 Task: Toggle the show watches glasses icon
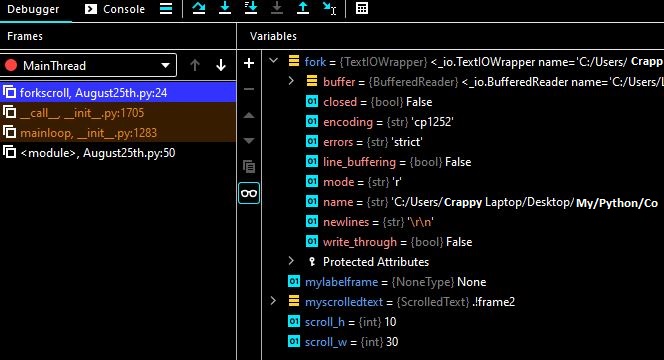249,194
